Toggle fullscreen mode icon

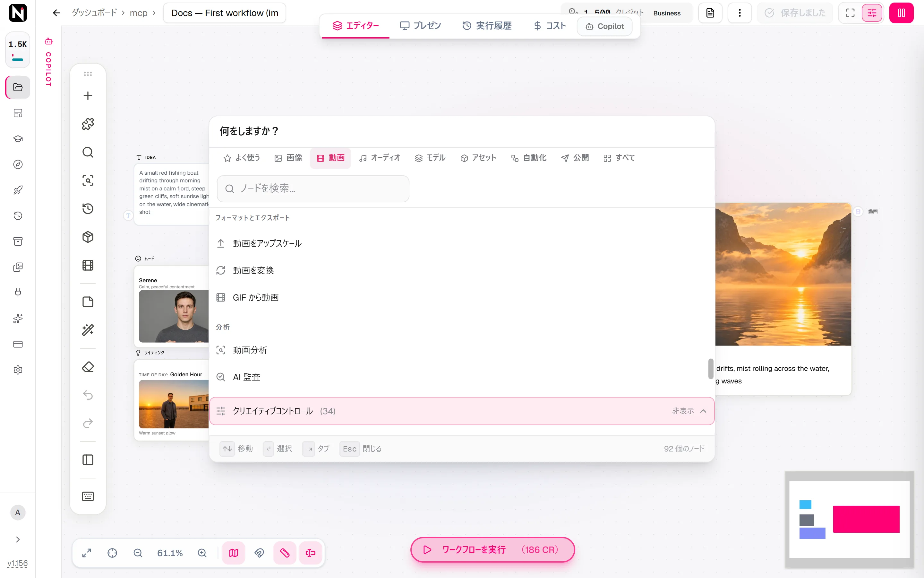[850, 13]
